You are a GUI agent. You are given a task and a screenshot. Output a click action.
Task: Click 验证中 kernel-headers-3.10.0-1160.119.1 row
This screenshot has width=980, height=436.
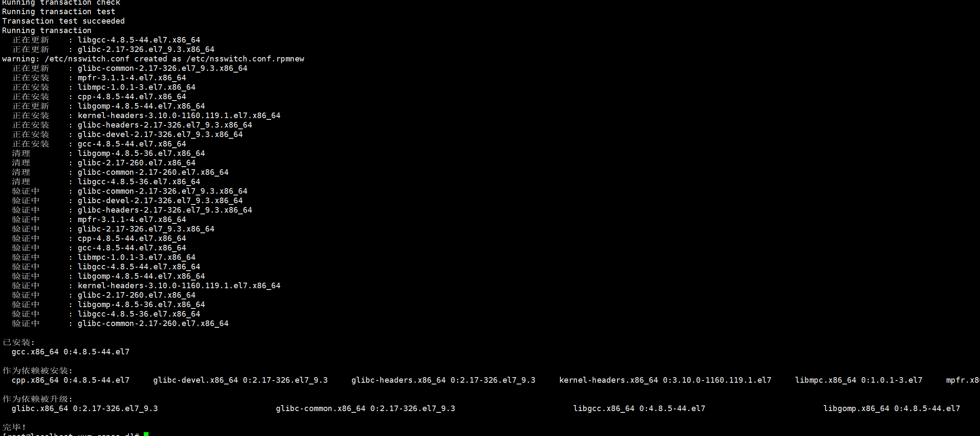click(146, 286)
